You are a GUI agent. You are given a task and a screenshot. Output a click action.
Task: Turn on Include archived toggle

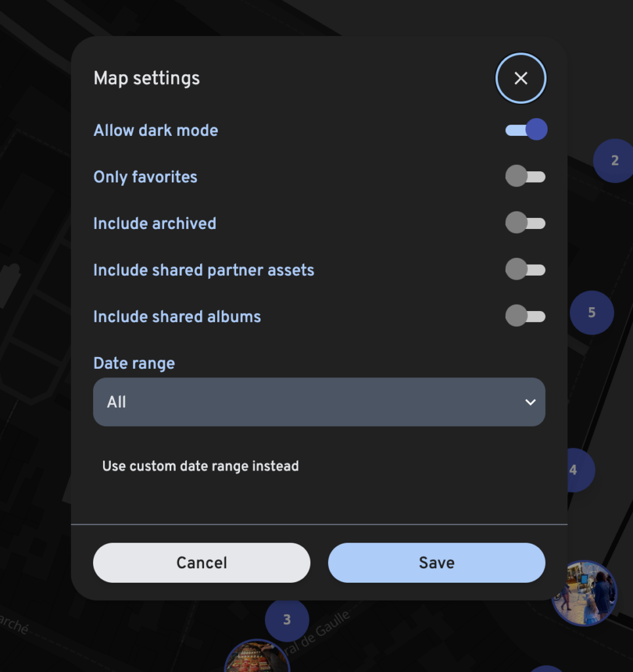(525, 223)
